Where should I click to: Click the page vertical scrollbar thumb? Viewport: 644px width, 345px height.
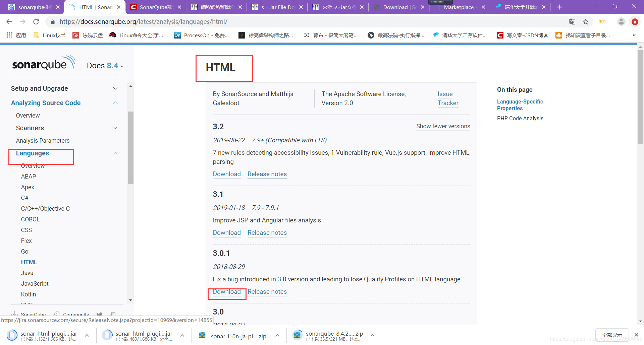[x=640, y=97]
